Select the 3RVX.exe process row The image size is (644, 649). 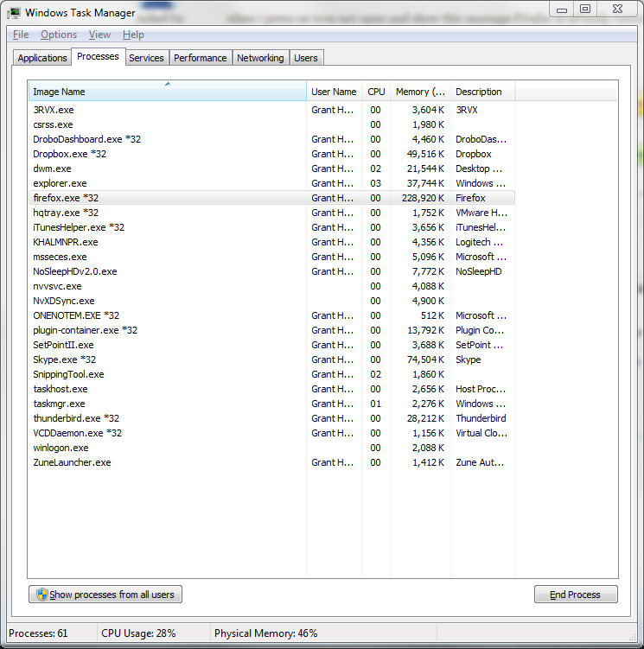tap(271, 110)
